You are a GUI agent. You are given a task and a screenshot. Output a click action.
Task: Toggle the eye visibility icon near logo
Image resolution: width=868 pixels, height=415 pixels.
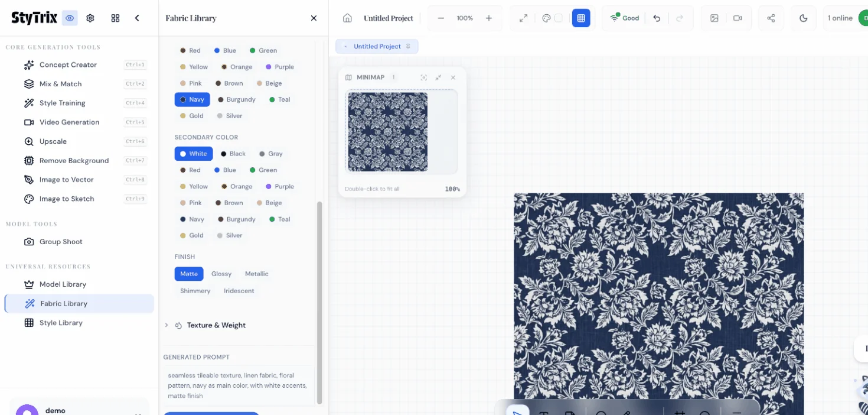pos(70,18)
